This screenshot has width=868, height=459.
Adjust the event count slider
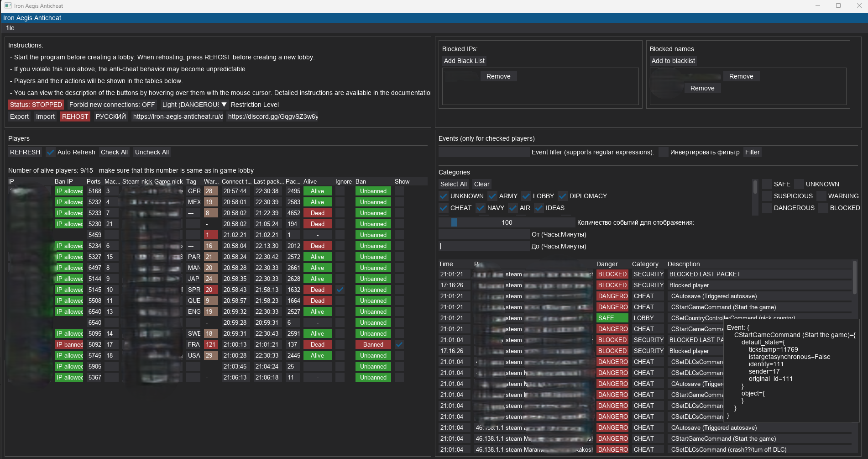pyautogui.click(x=455, y=222)
